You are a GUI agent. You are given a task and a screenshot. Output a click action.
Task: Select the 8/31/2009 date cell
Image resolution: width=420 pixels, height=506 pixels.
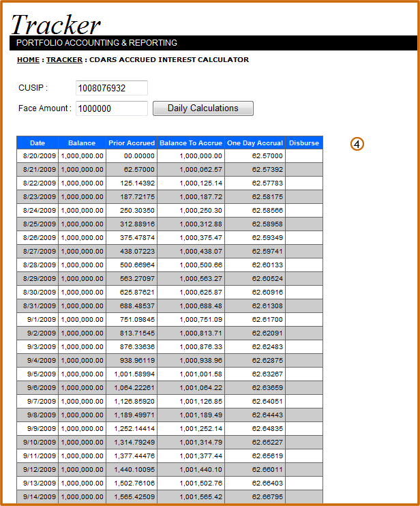tap(37, 306)
